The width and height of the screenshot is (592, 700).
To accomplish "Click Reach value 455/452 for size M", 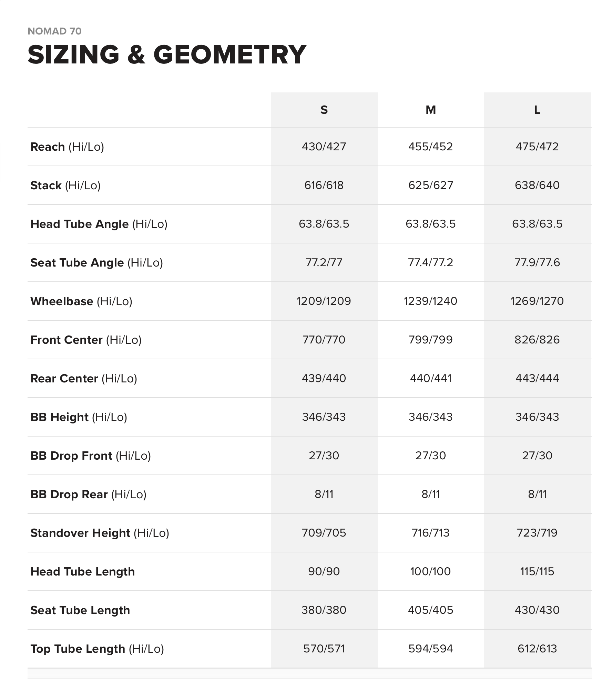I will coord(430,147).
